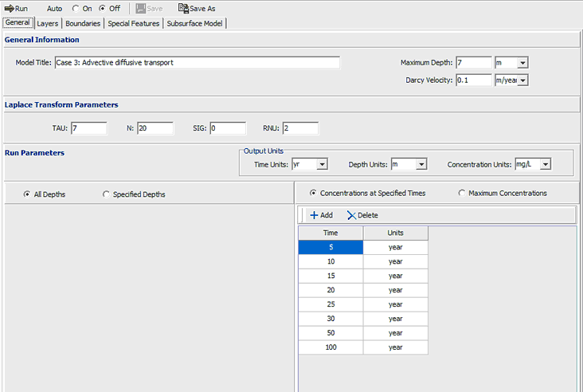Image resolution: width=583 pixels, height=392 pixels.
Task: Select the Maximum Concentrations radio button
Action: pyautogui.click(x=463, y=193)
